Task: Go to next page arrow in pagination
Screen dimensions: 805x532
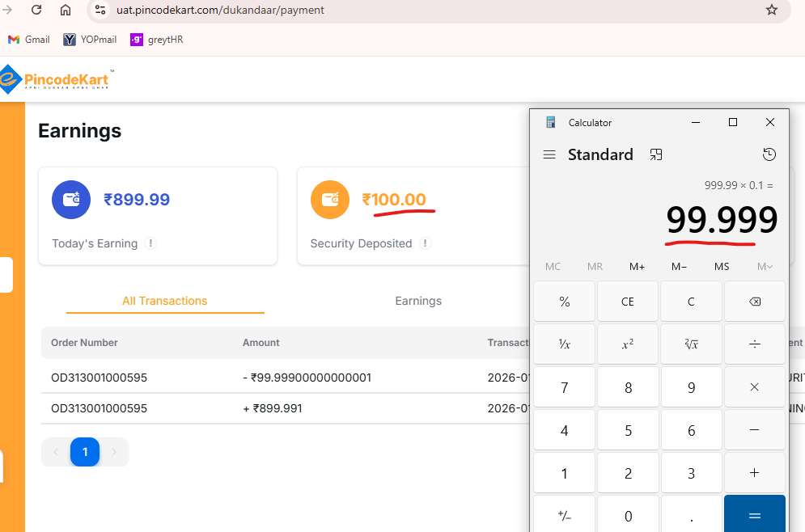Action: point(114,452)
